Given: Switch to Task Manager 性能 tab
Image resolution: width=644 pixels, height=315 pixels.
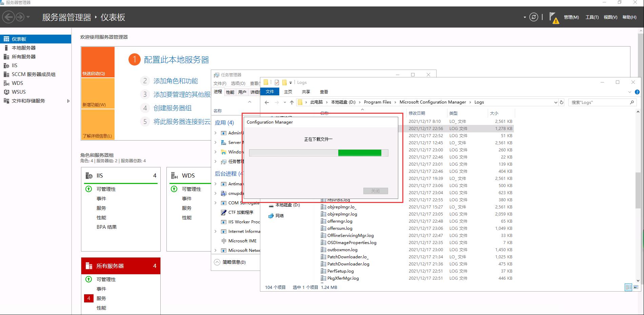Looking at the screenshot, I should (230, 92).
